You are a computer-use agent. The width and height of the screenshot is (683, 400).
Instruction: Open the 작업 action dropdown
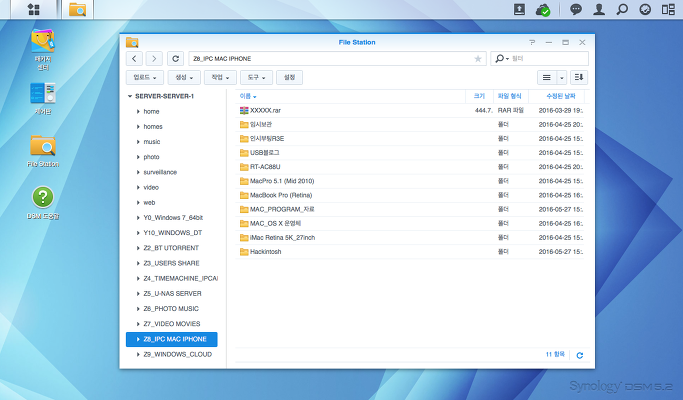[x=220, y=78]
